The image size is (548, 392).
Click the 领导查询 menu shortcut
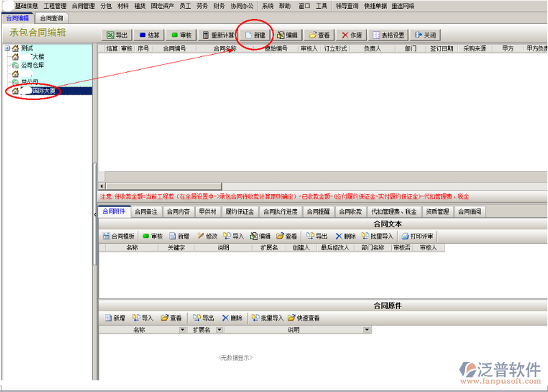(347, 6)
